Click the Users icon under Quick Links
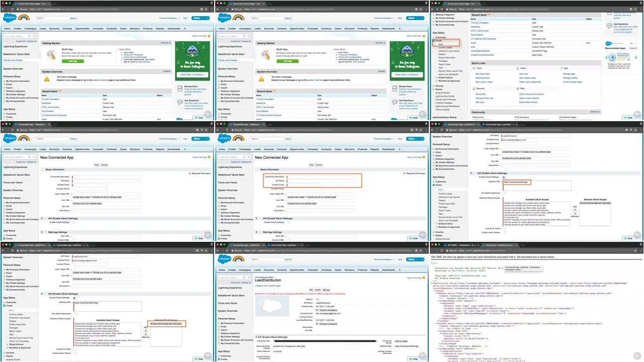Viewport: 644px width, 362px height. click(518, 68)
